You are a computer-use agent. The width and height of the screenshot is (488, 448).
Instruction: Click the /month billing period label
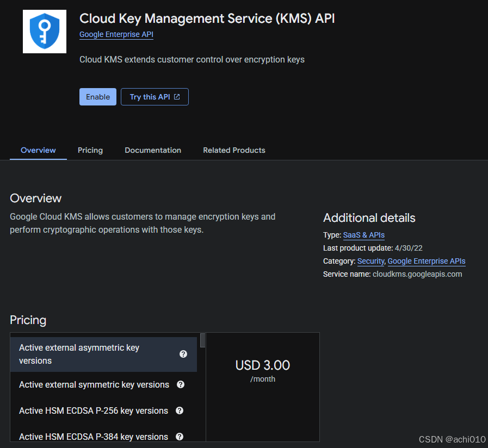263,379
